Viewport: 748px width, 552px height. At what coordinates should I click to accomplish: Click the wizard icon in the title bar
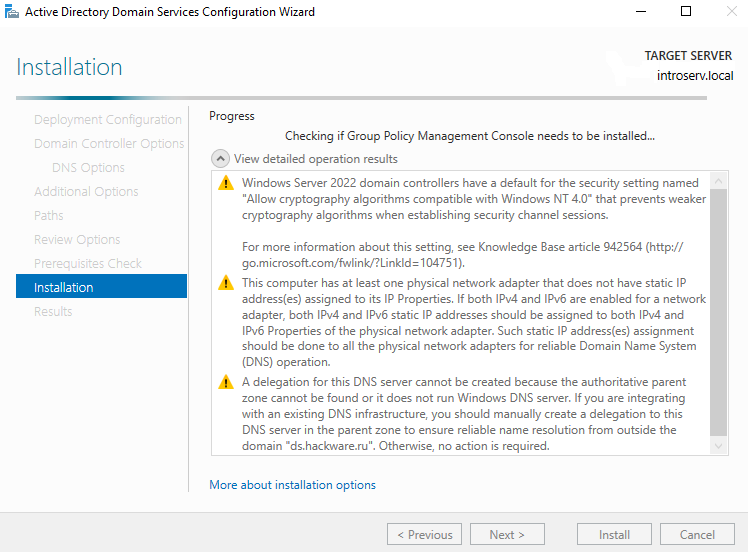pos(12,12)
